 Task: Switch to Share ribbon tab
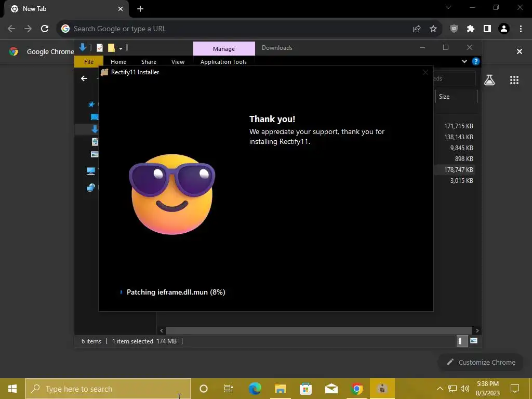149,62
